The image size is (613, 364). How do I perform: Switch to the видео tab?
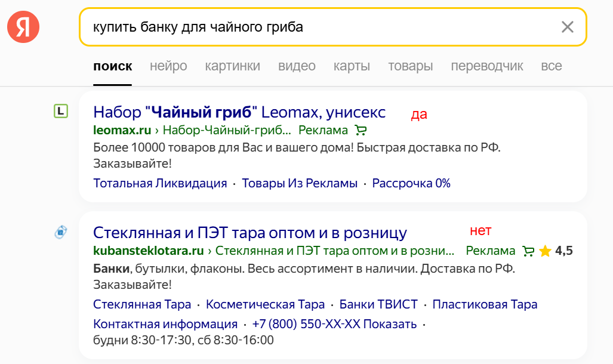(x=297, y=66)
